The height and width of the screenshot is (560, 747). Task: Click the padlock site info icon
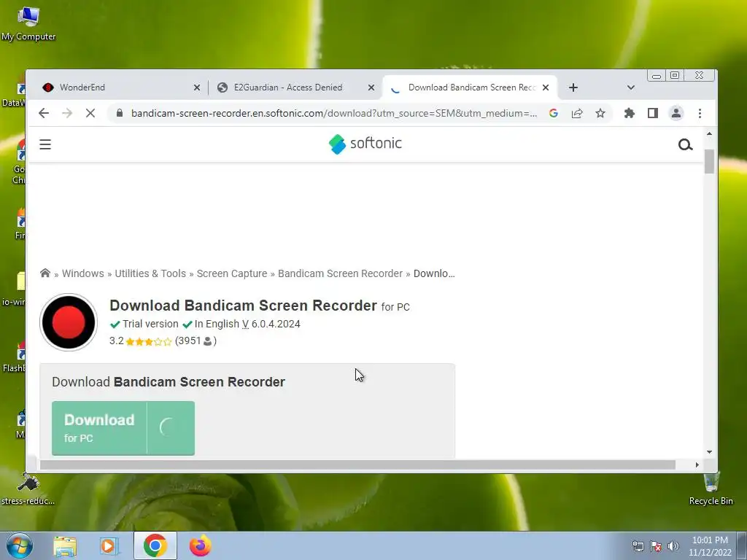coord(120,113)
